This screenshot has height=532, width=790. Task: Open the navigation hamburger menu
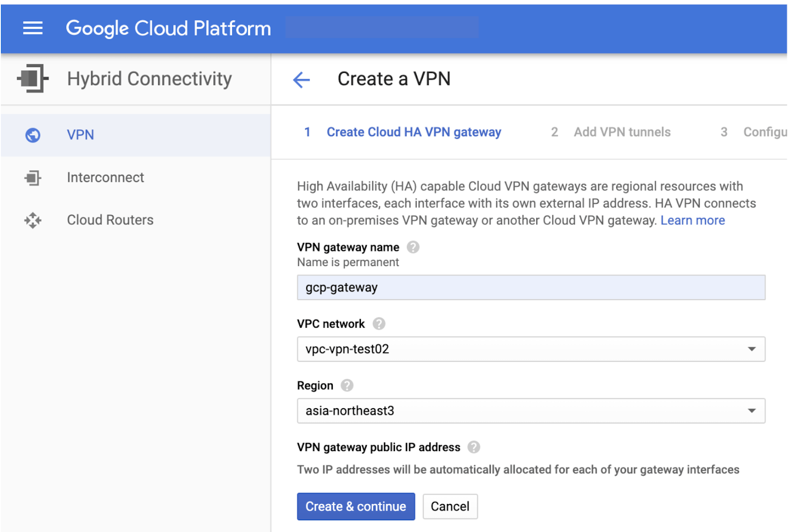[x=33, y=28]
